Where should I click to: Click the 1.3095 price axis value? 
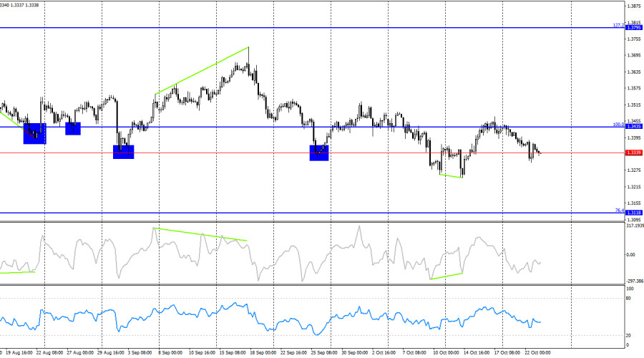tap(634, 220)
